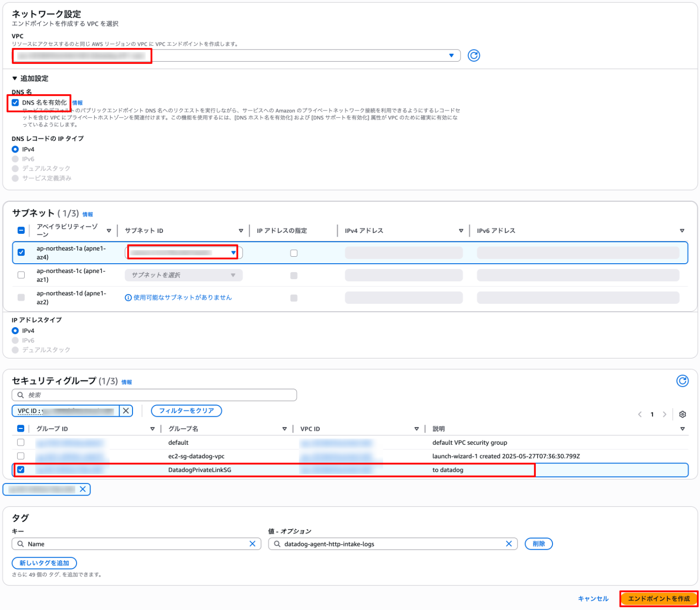
Task: Clear the Name tag key field
Action: (252, 544)
